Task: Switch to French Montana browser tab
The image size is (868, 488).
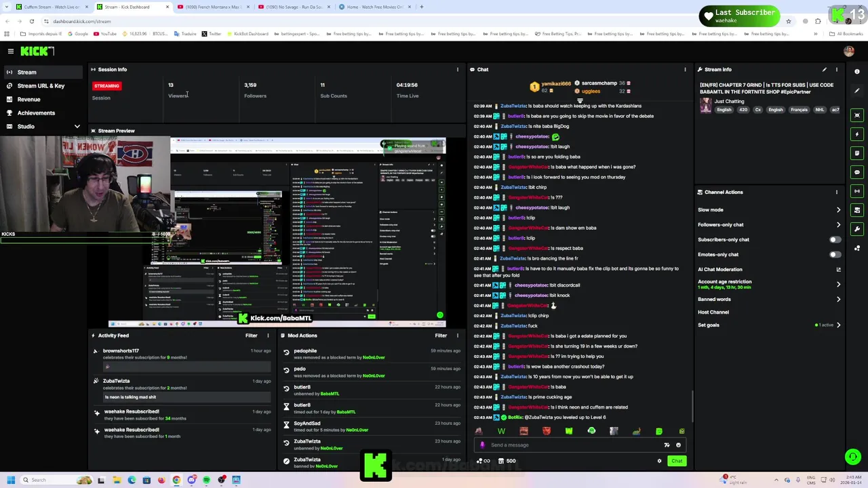Action: click(212, 7)
